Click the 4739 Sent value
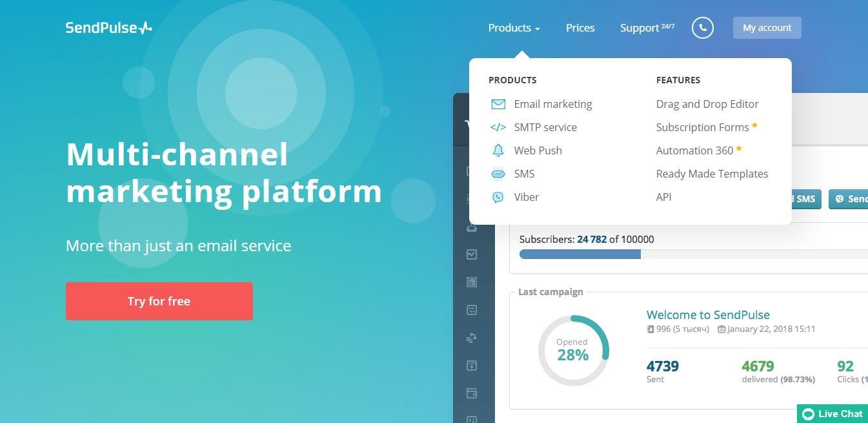Viewport: 868px width, 423px height. pos(663,366)
